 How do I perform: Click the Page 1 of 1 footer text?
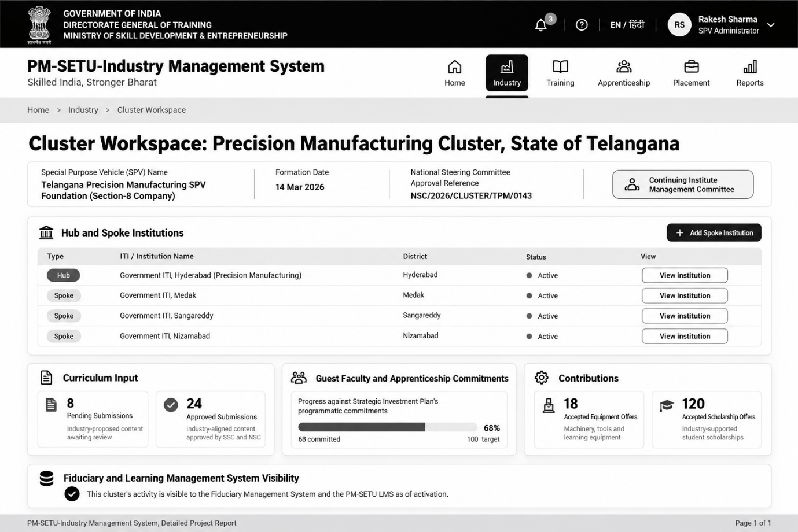pyautogui.click(x=753, y=523)
